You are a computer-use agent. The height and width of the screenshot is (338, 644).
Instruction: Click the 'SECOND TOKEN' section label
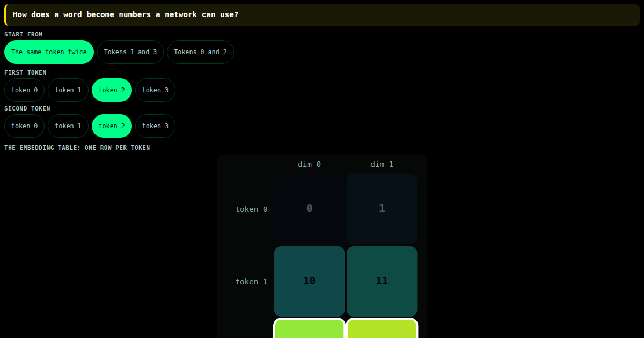27,108
